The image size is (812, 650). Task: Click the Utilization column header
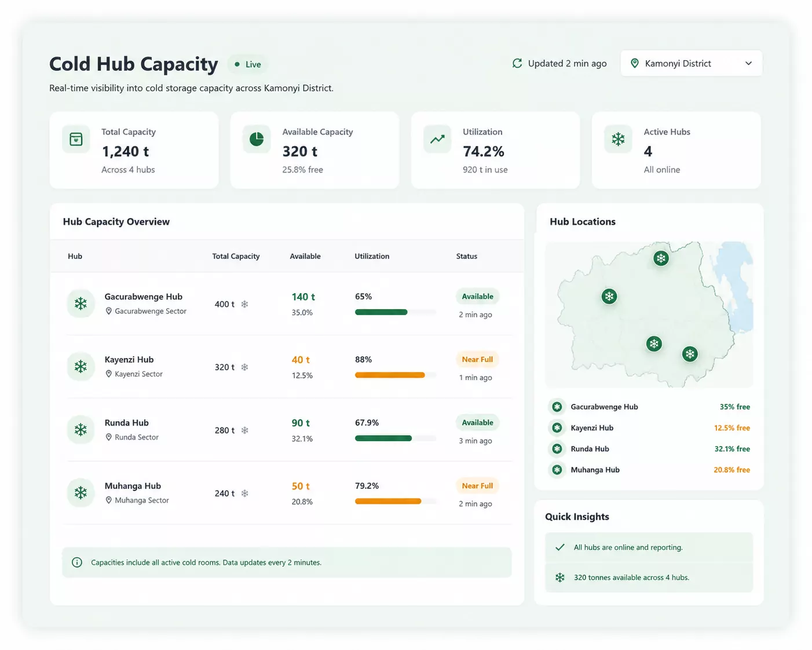point(372,256)
